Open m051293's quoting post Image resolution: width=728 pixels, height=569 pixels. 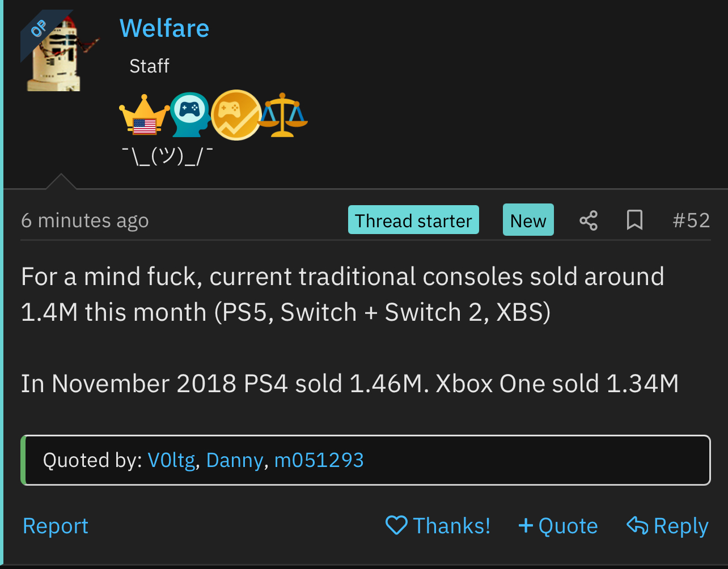click(319, 460)
